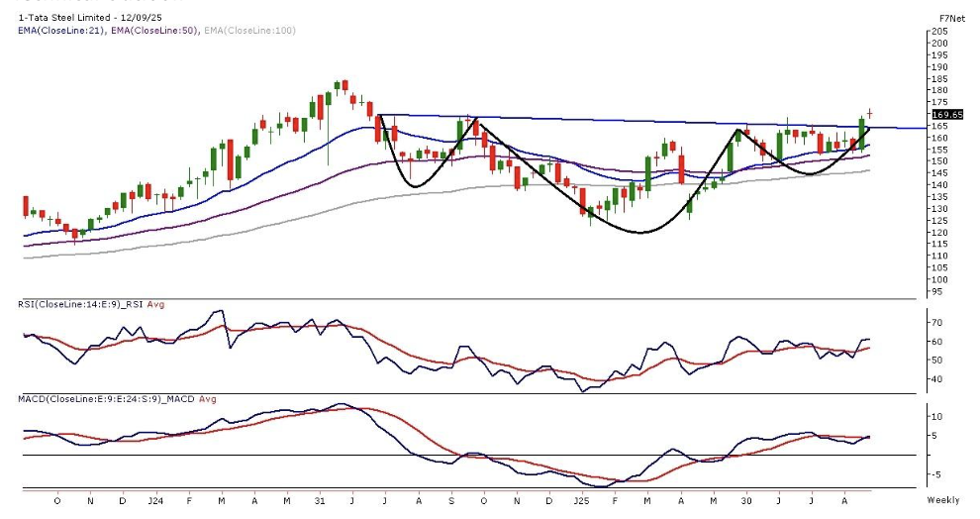This screenshot has width=980, height=519.
Task: Click the Weekly timeframe label
Action: [x=943, y=500]
